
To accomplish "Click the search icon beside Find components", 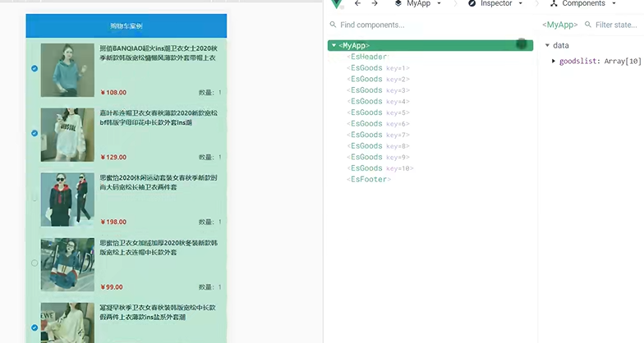I will coord(333,25).
